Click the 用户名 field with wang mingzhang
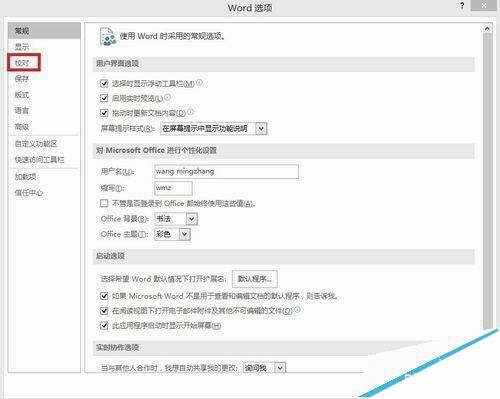This screenshot has width=500, height=399. (x=227, y=171)
